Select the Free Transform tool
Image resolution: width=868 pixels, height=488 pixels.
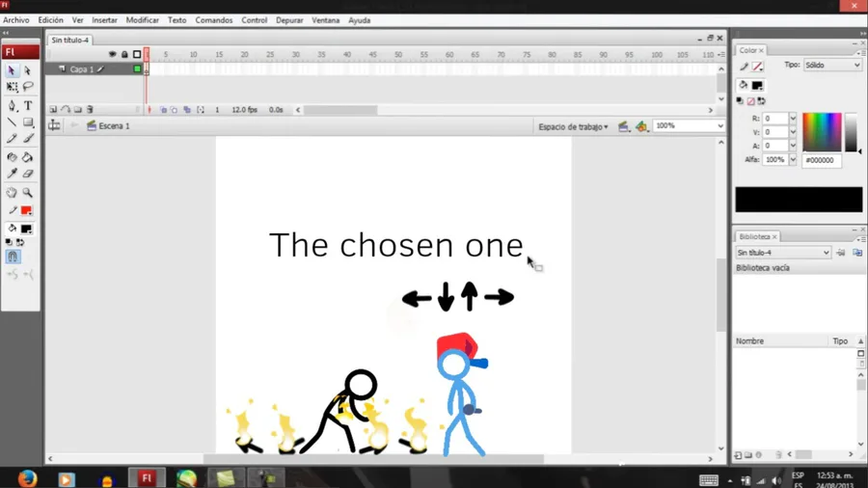click(x=12, y=87)
